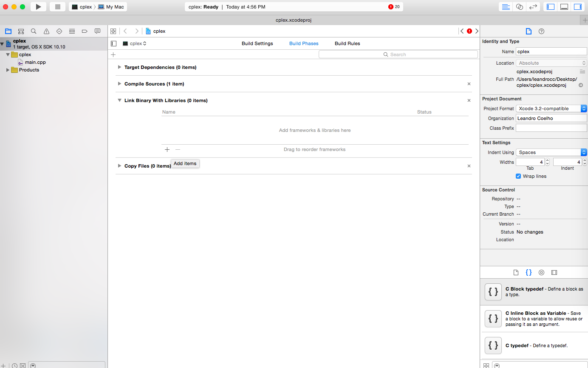The height and width of the screenshot is (368, 588).
Task: Open the Project navigator
Action: (x=8, y=31)
